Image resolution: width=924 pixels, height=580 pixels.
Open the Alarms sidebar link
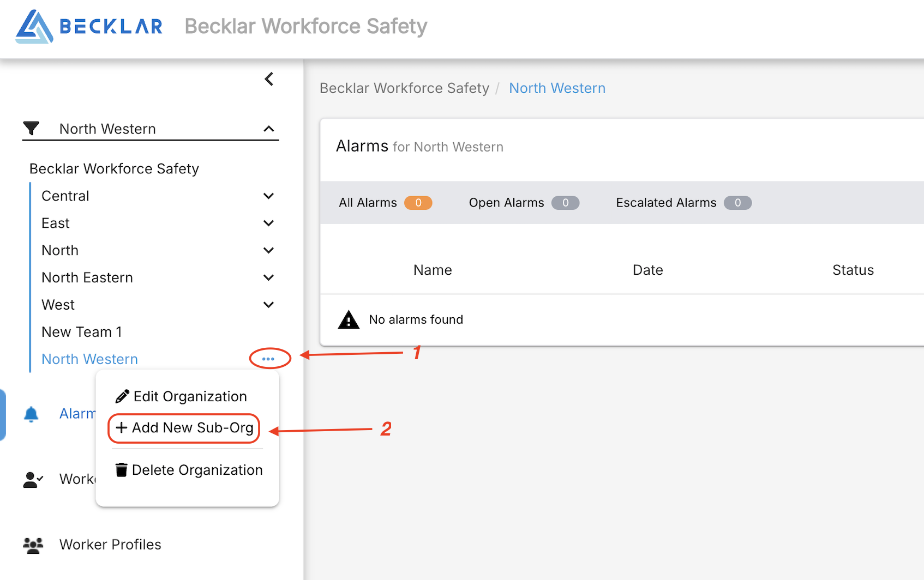[77, 414]
